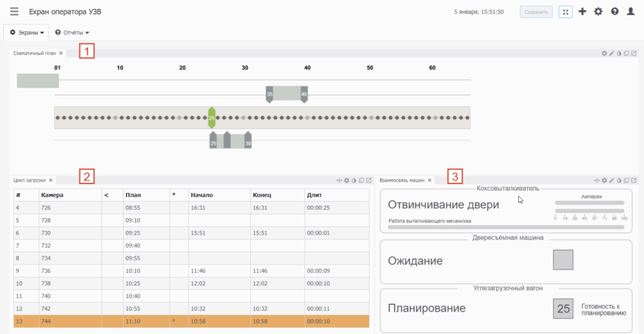Select table row with camera 726

(x=191, y=208)
